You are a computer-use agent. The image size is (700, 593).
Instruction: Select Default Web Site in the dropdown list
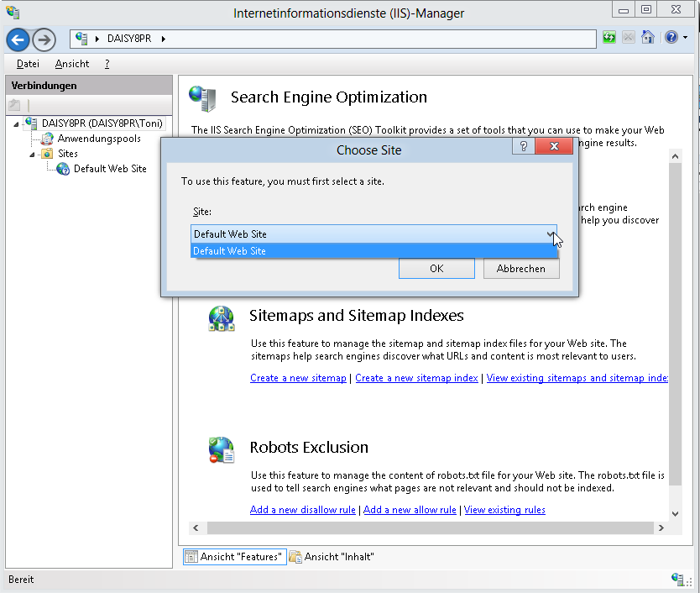(x=373, y=251)
